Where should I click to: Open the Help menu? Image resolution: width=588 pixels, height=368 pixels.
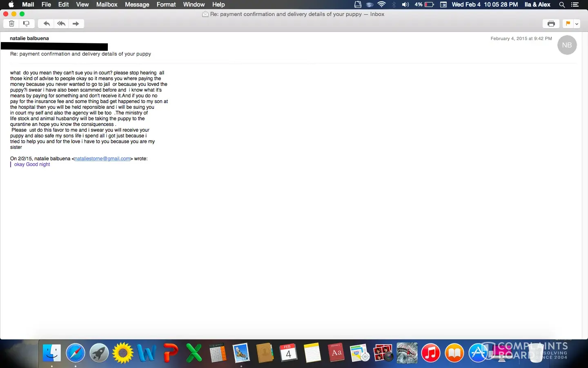pos(218,4)
